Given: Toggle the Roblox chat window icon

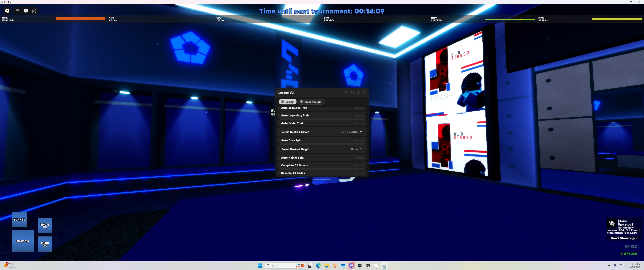Looking at the screenshot, I should pyautogui.click(x=26, y=10).
